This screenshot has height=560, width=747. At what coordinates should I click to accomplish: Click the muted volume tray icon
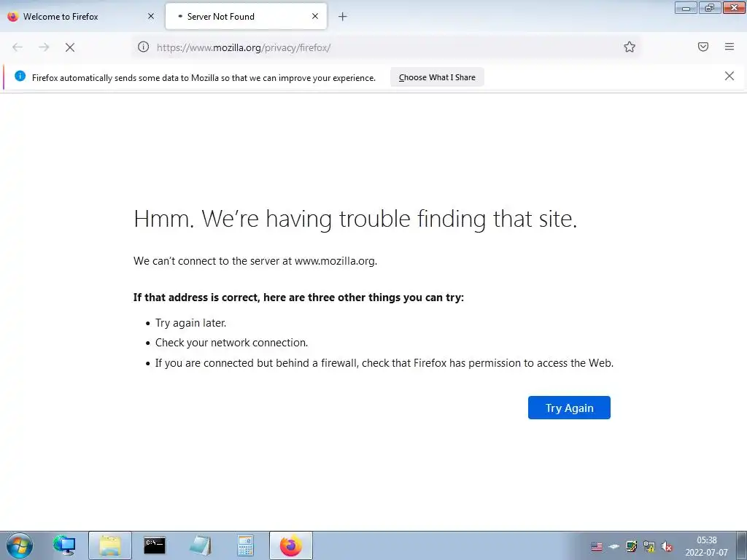(x=667, y=546)
